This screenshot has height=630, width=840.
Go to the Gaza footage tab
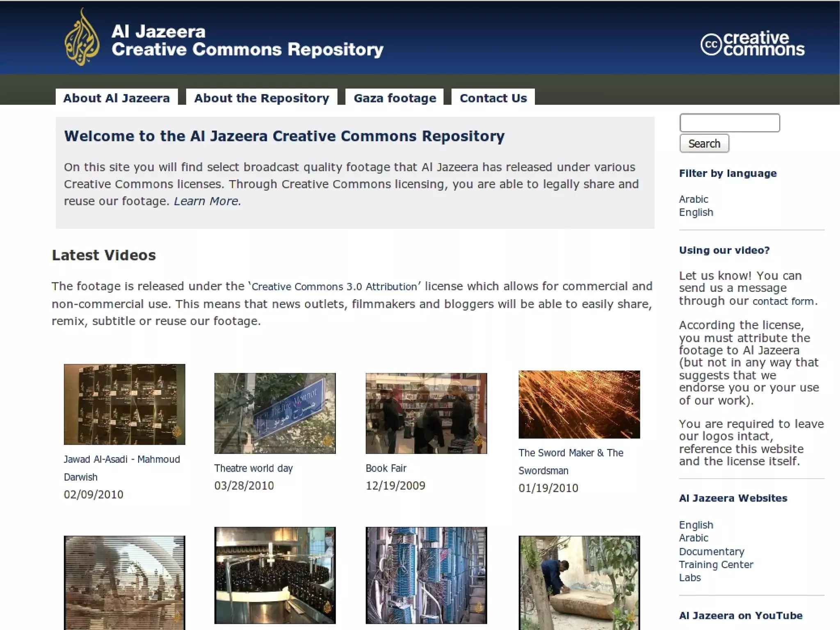(x=395, y=98)
